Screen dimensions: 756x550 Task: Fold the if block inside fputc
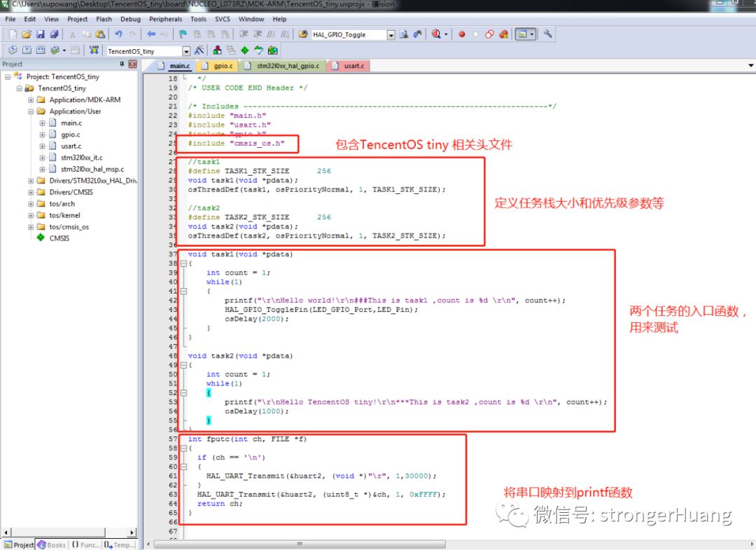[x=183, y=467]
